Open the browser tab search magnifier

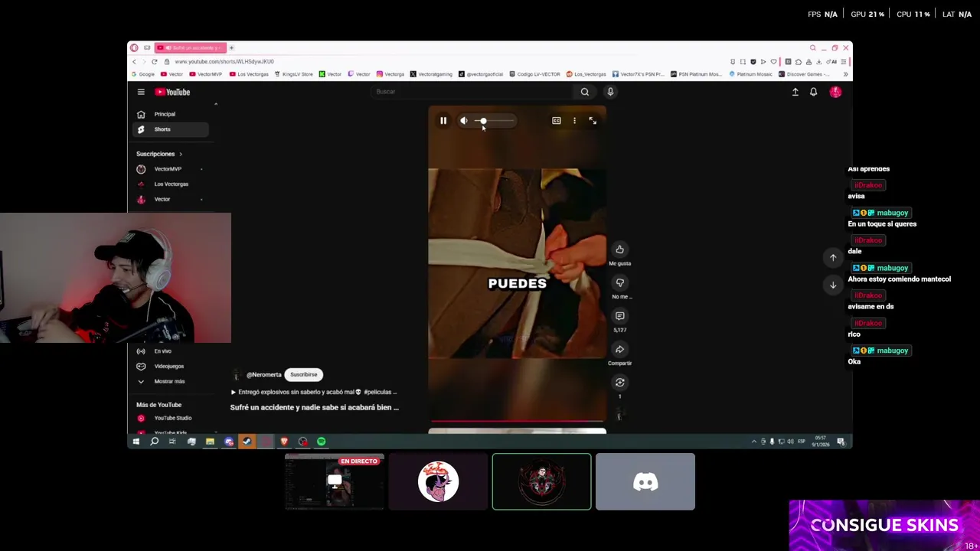click(813, 47)
